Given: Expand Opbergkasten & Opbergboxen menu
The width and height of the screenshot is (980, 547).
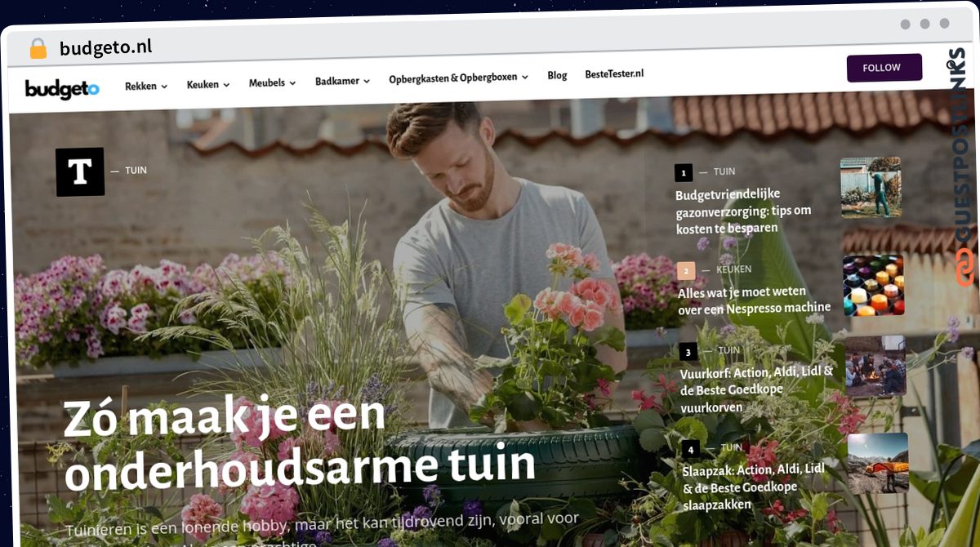Looking at the screenshot, I should [458, 78].
